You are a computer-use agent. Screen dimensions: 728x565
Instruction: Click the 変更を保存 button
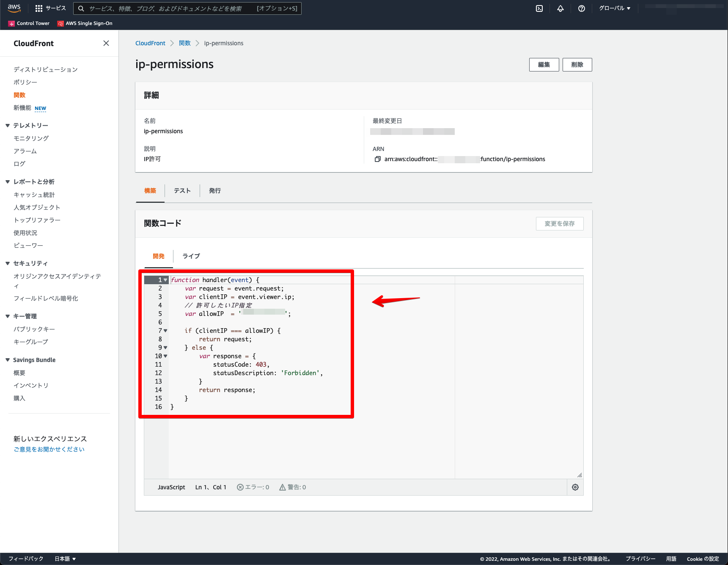click(560, 224)
